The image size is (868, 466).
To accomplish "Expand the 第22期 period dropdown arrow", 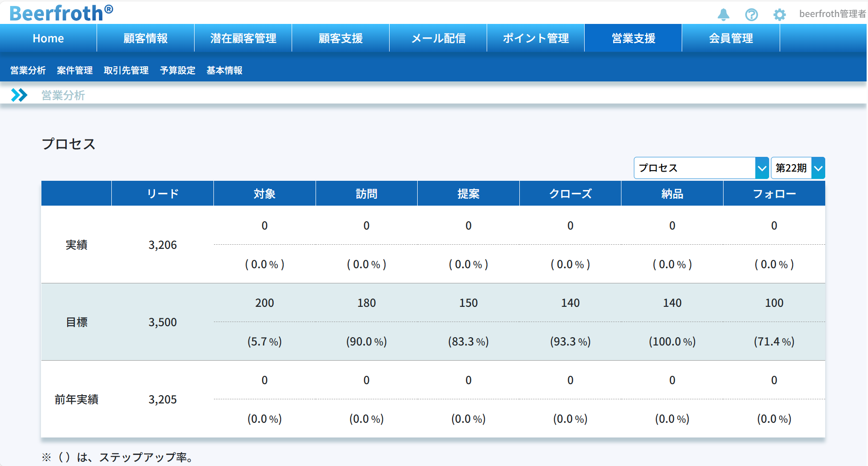I will coord(818,168).
